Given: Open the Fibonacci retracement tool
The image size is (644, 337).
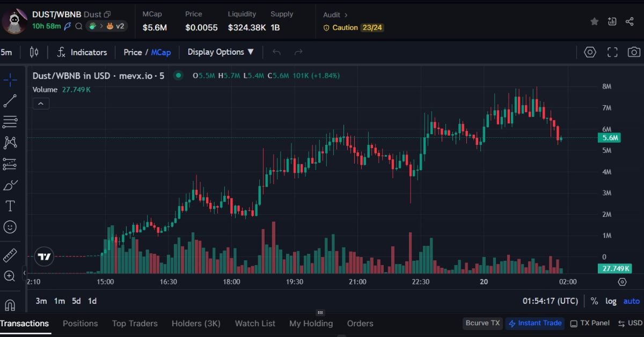Looking at the screenshot, I should 10,122.
